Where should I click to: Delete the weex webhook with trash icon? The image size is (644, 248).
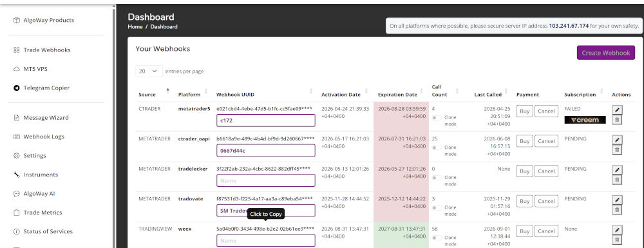pyautogui.click(x=616, y=240)
